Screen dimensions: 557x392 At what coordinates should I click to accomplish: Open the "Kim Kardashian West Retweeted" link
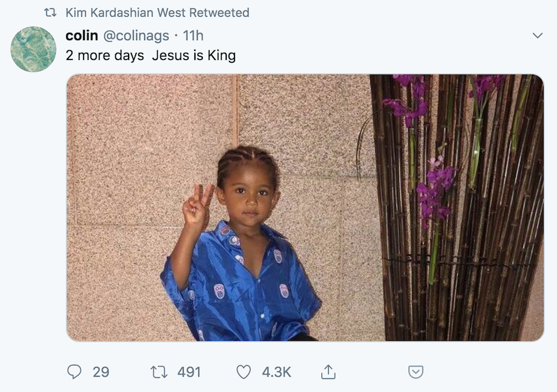point(157,12)
